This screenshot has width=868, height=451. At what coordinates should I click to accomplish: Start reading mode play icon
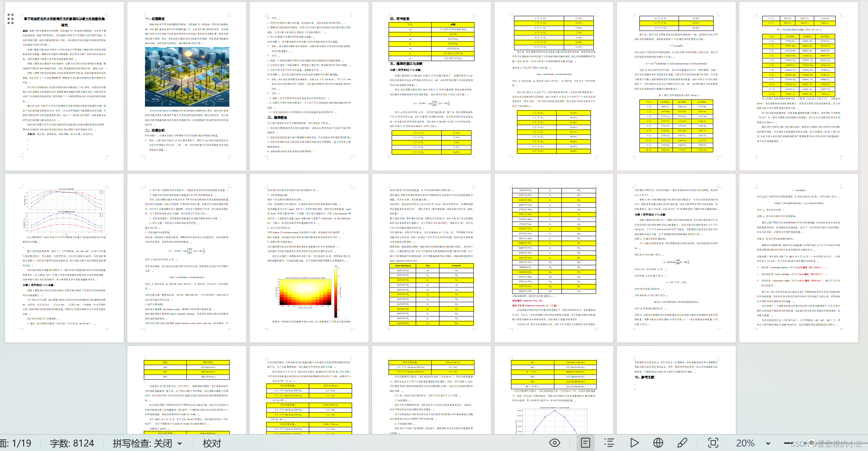tap(634, 443)
